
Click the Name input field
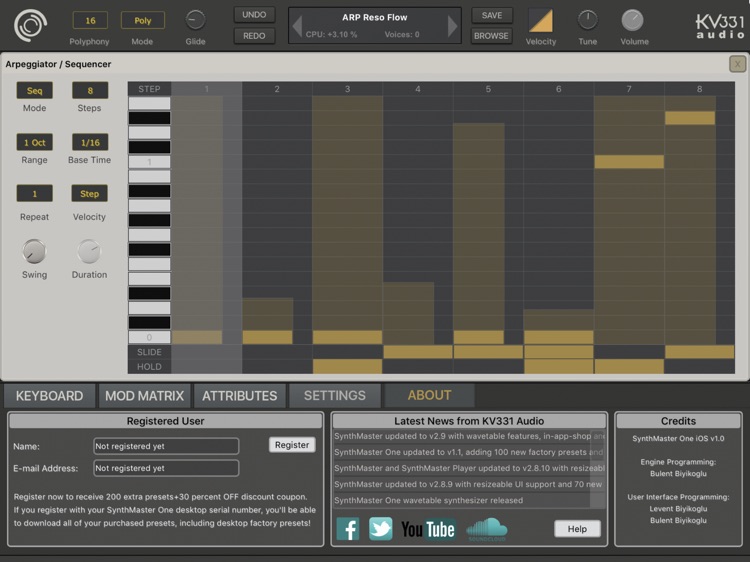coord(166,446)
